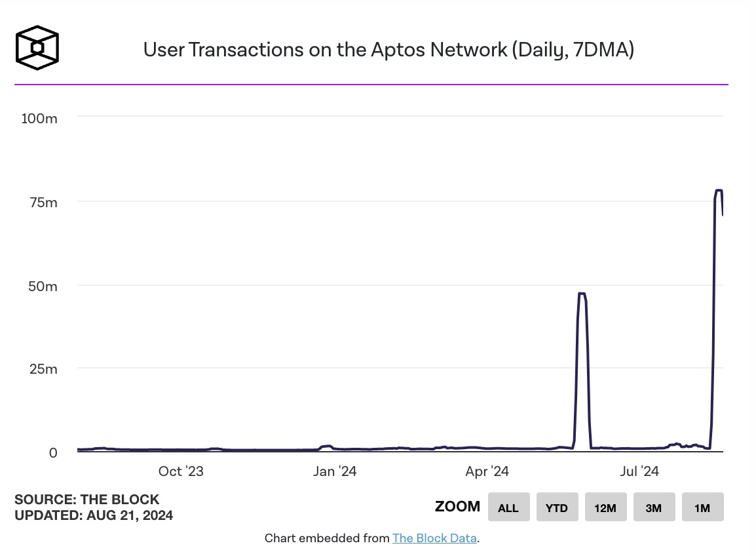
Task: Click the 25m y-axis label
Action: 43,369
